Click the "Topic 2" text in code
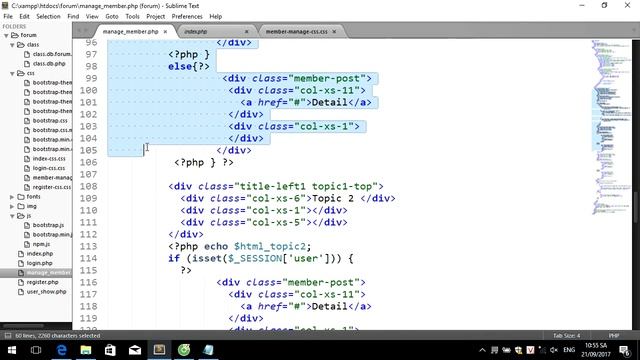Screen dimensions: 640x360 click(x=333, y=198)
